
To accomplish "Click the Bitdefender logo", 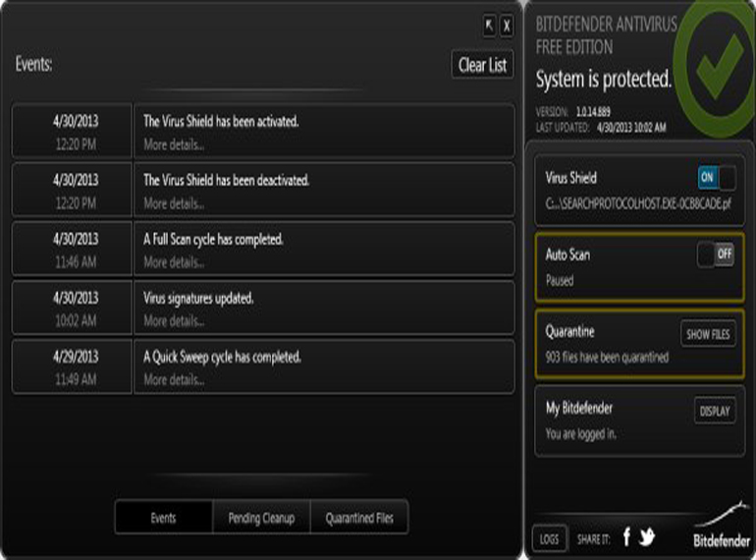I will click(x=722, y=526).
